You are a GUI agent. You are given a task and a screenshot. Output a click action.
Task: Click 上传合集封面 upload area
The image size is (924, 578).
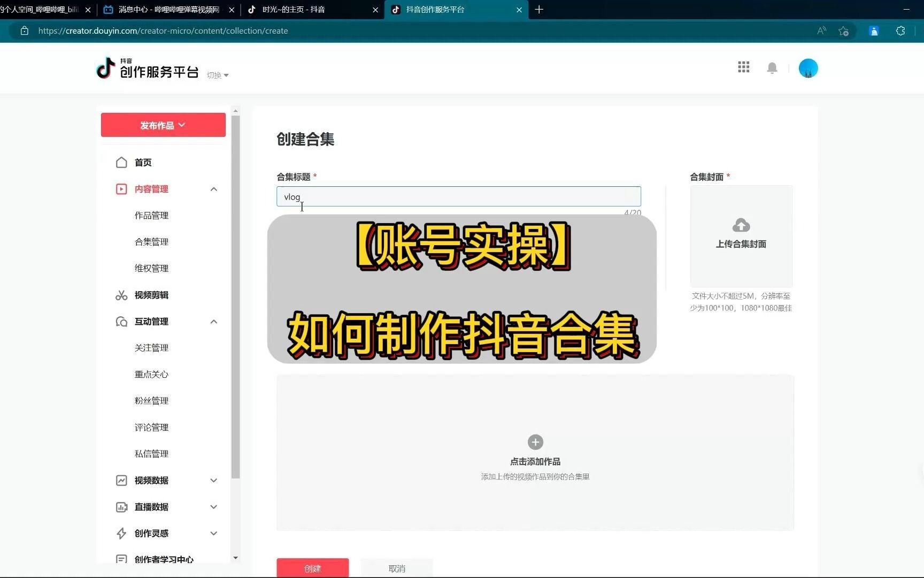point(741,236)
